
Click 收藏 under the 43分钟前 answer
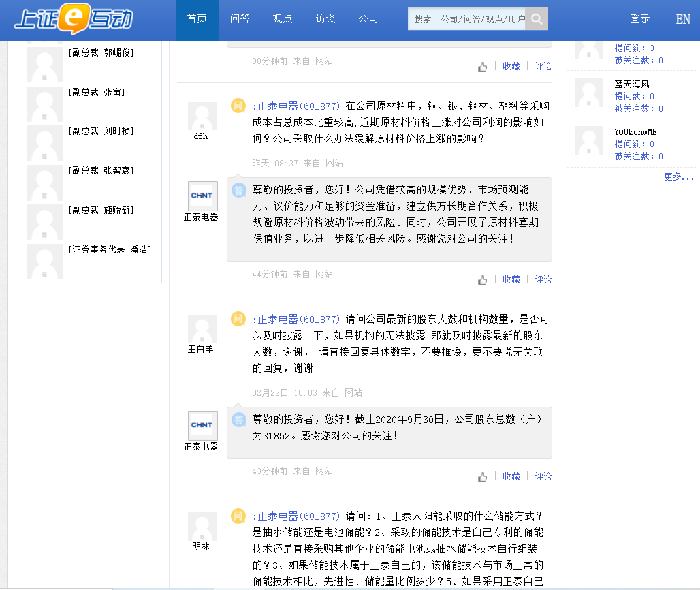[511, 476]
